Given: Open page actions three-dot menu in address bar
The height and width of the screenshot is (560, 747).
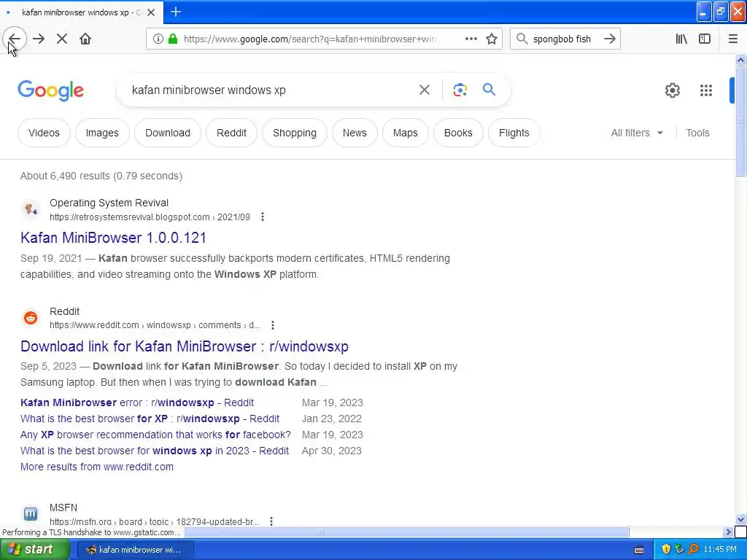Looking at the screenshot, I should pos(471,39).
